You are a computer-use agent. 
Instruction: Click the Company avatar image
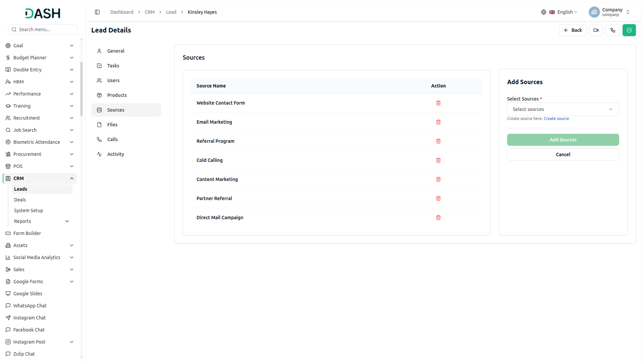click(x=594, y=12)
